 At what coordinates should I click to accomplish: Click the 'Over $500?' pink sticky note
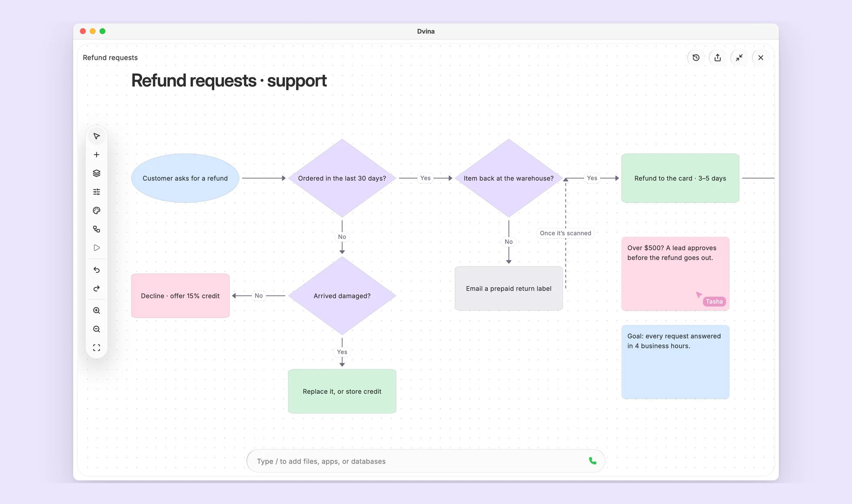tap(675, 274)
